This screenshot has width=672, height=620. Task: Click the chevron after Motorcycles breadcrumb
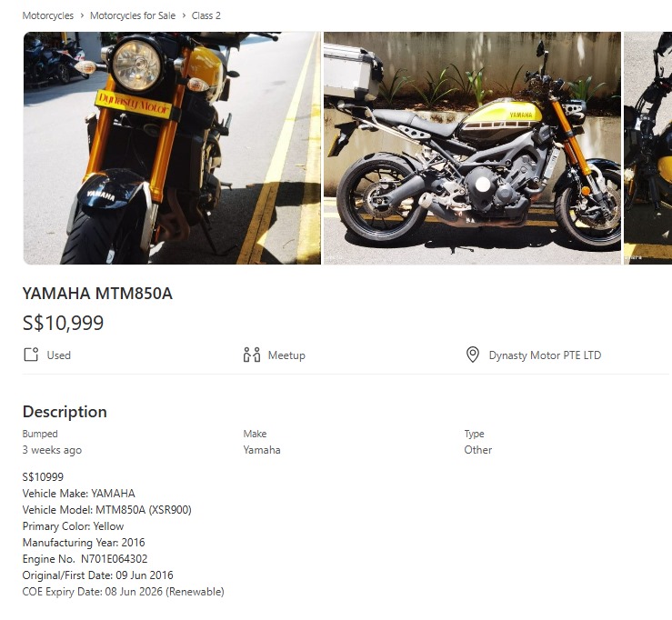click(82, 15)
